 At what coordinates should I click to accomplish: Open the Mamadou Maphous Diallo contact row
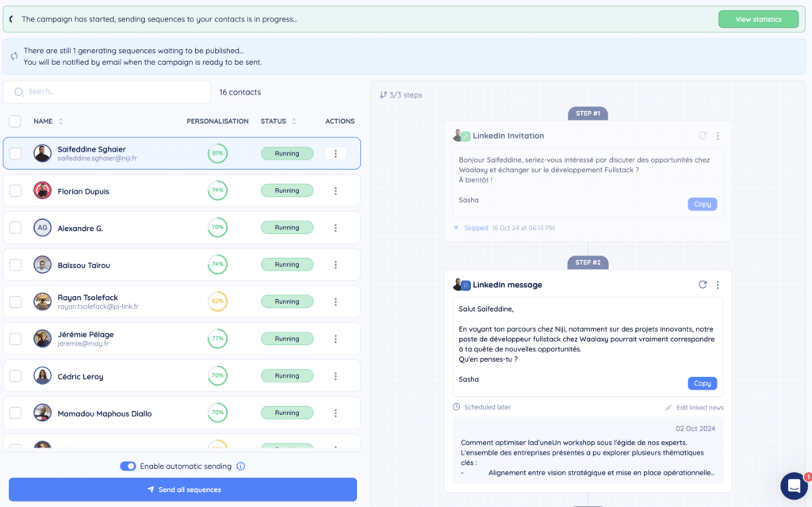tap(182, 413)
